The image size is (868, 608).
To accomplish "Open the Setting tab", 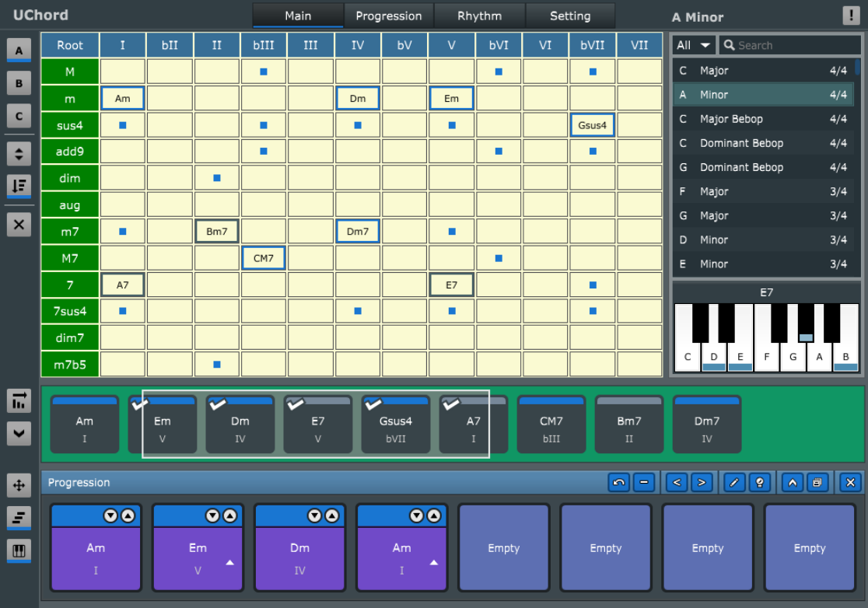I will coord(570,16).
